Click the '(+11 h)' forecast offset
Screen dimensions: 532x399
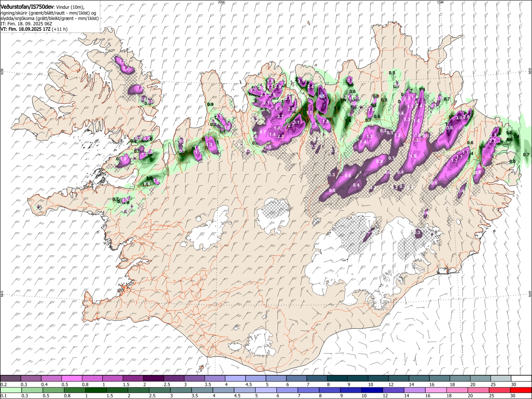(60, 29)
